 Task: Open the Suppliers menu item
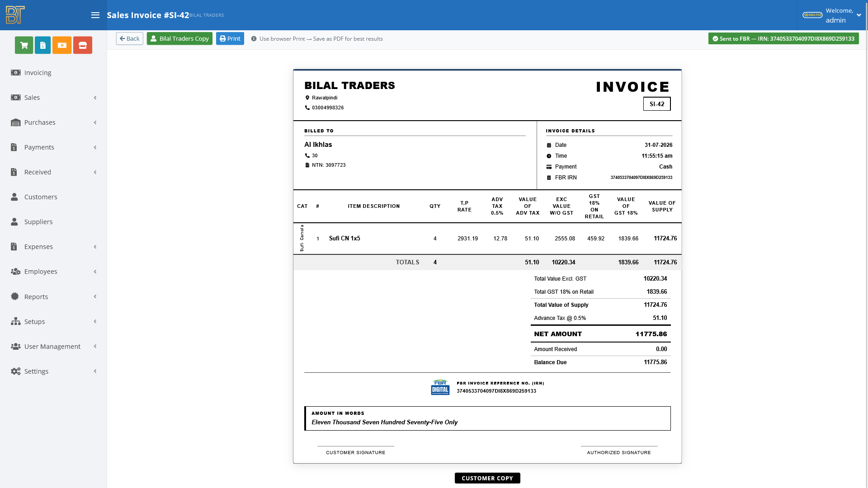click(x=53, y=222)
